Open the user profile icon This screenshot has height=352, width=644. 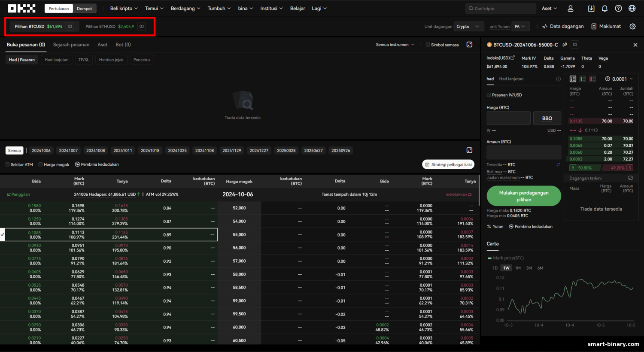(571, 8)
